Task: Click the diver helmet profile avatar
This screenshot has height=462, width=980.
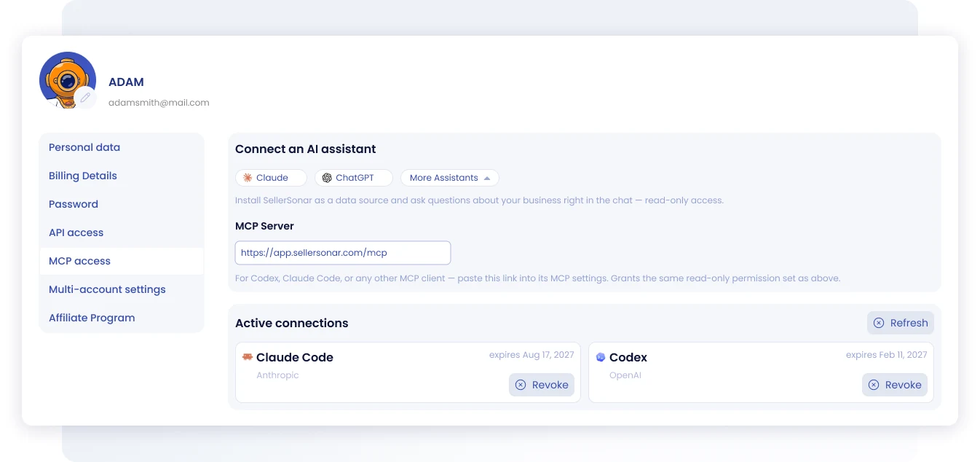Action: click(67, 79)
